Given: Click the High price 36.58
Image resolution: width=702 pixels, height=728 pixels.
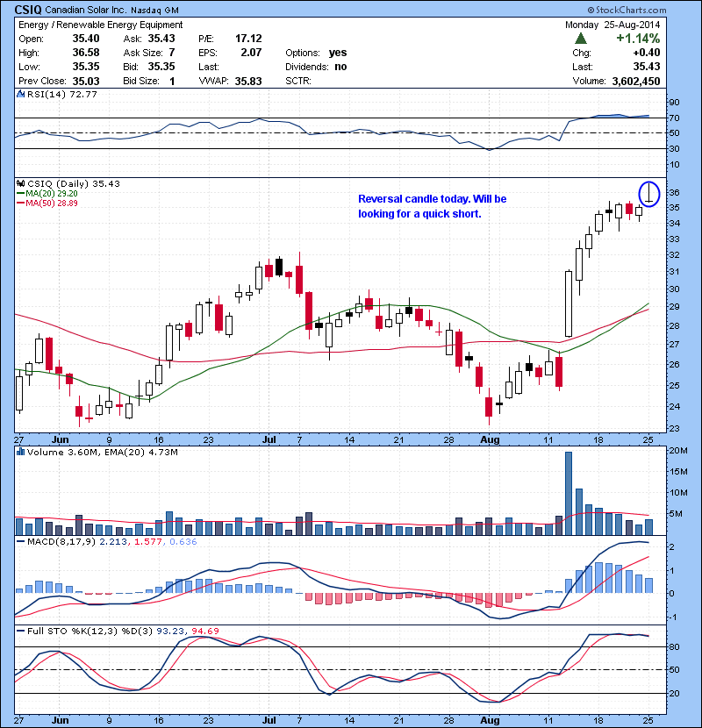Looking at the screenshot, I should pyautogui.click(x=86, y=53).
